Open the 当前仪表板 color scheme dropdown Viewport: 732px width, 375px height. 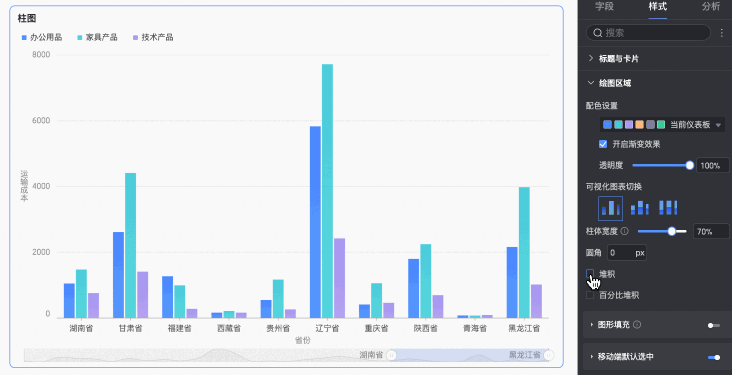pyautogui.click(x=662, y=125)
